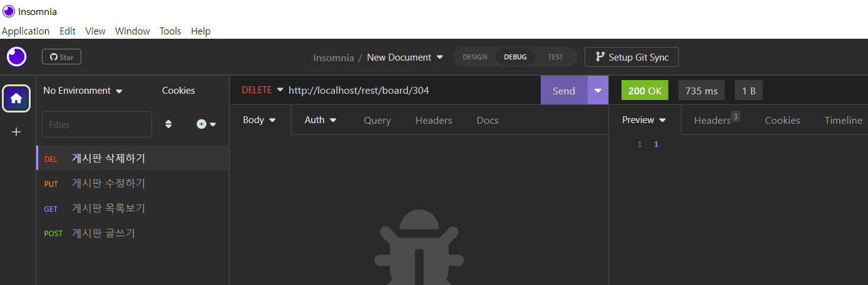868x285 pixels.
Task: Click the 735 ms response time tag
Action: tap(702, 91)
